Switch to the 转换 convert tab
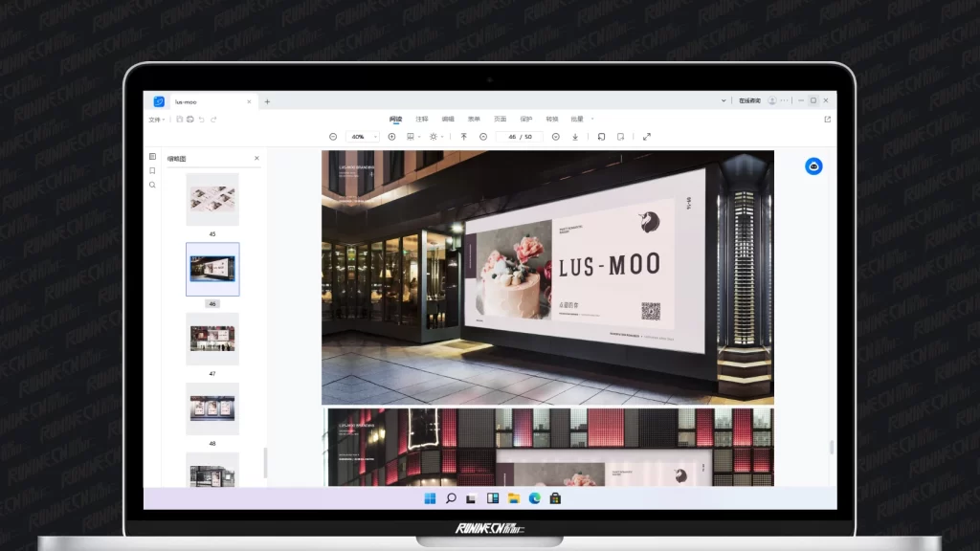This screenshot has height=551, width=980. (551, 120)
